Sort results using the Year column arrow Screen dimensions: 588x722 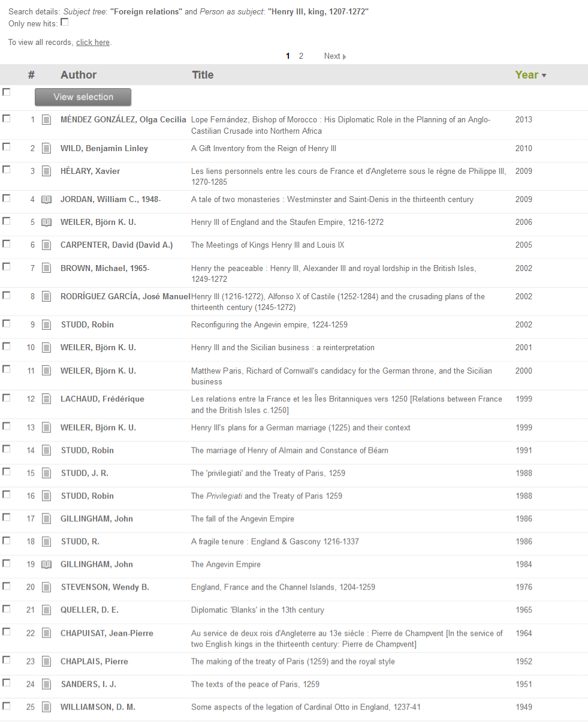pos(544,76)
